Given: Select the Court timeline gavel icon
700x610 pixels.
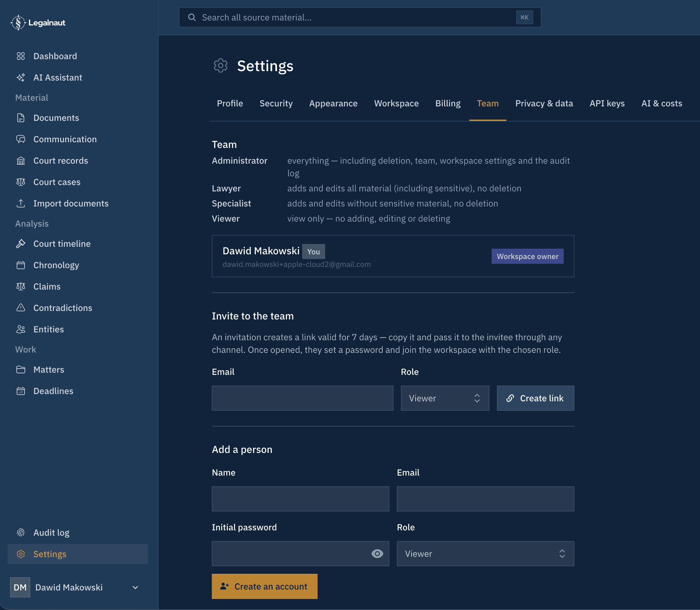Looking at the screenshot, I should (x=21, y=244).
